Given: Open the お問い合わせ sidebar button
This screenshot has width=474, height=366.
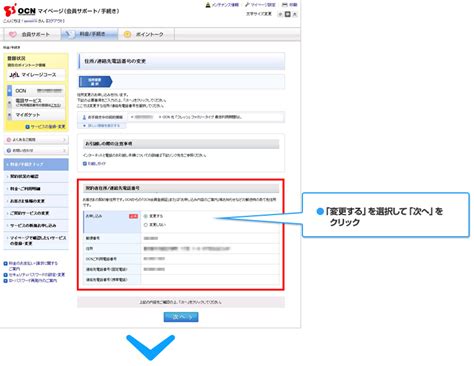Looking at the screenshot, I should coord(36,151).
